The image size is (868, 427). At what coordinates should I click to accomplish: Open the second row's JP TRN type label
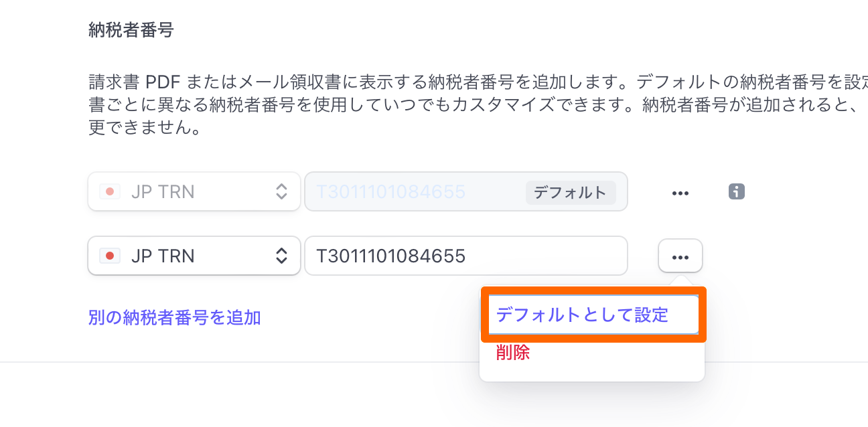pyautogui.click(x=163, y=256)
